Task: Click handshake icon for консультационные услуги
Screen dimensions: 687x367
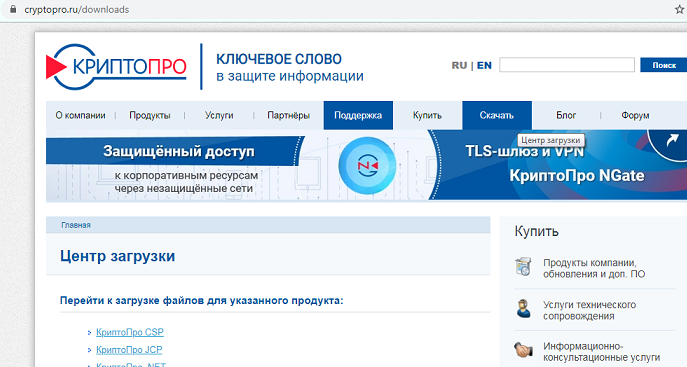Action: (x=523, y=349)
